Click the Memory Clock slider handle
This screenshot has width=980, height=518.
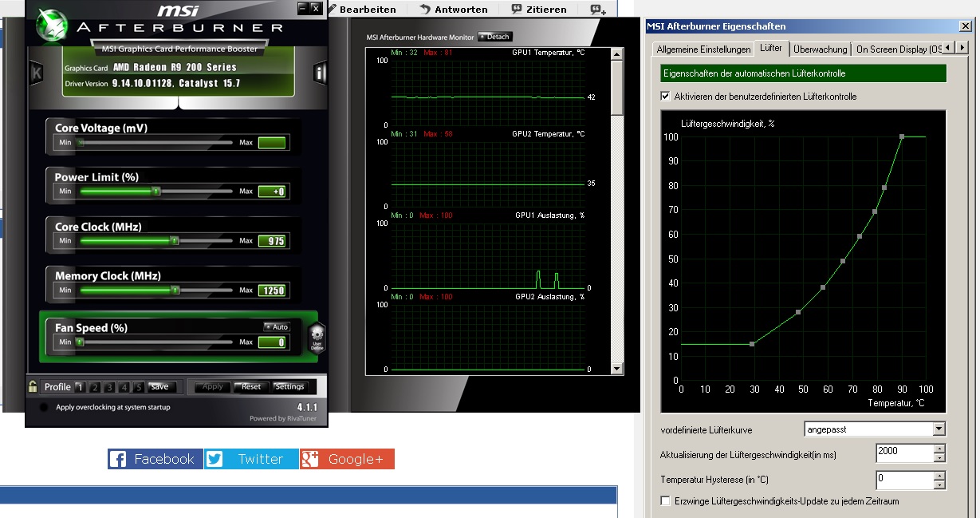point(176,291)
